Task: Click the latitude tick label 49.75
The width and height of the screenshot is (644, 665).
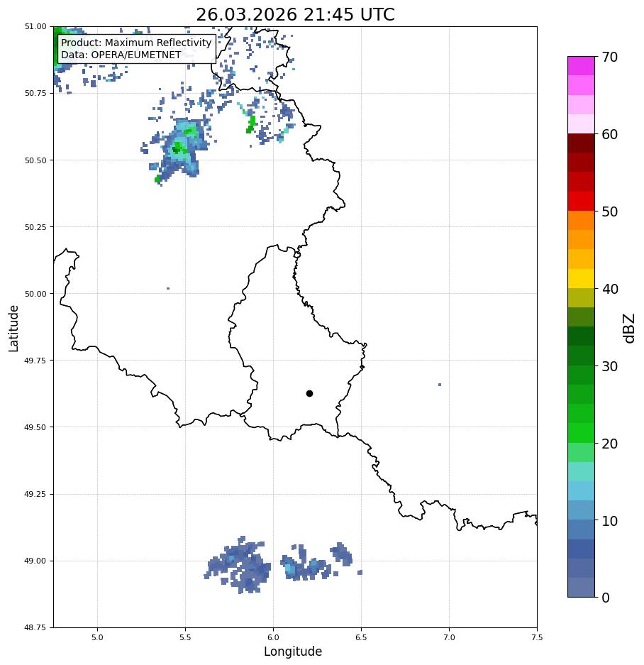Action: pyautogui.click(x=35, y=360)
